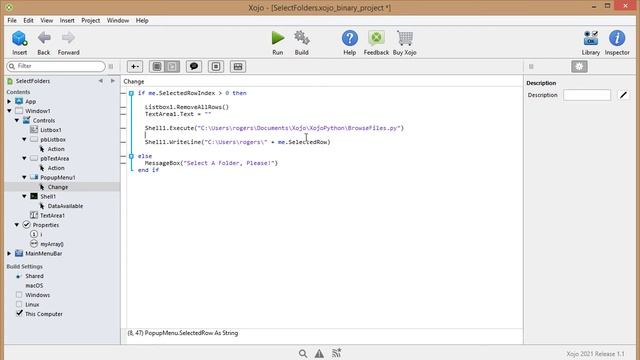Open the Help menu

tap(142, 20)
